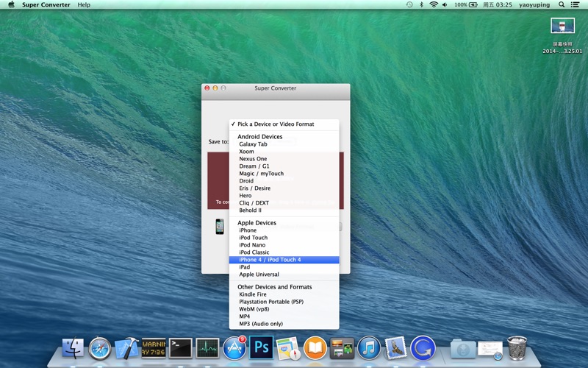
Task: Open Spotlight search in menu bar
Action: (562, 4)
